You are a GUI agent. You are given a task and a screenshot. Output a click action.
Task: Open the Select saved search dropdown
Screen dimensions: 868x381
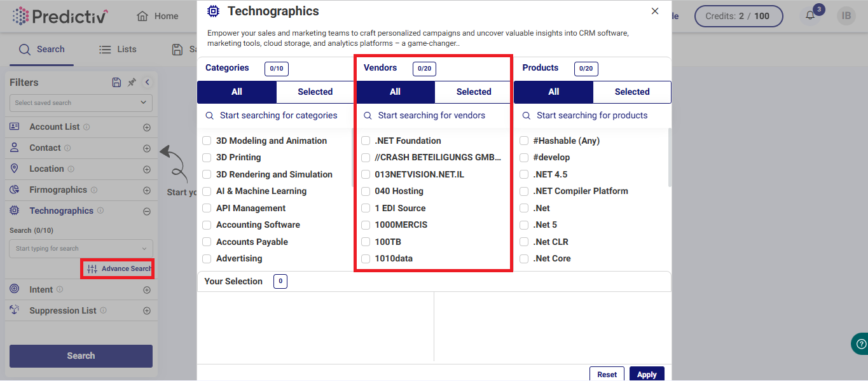81,102
